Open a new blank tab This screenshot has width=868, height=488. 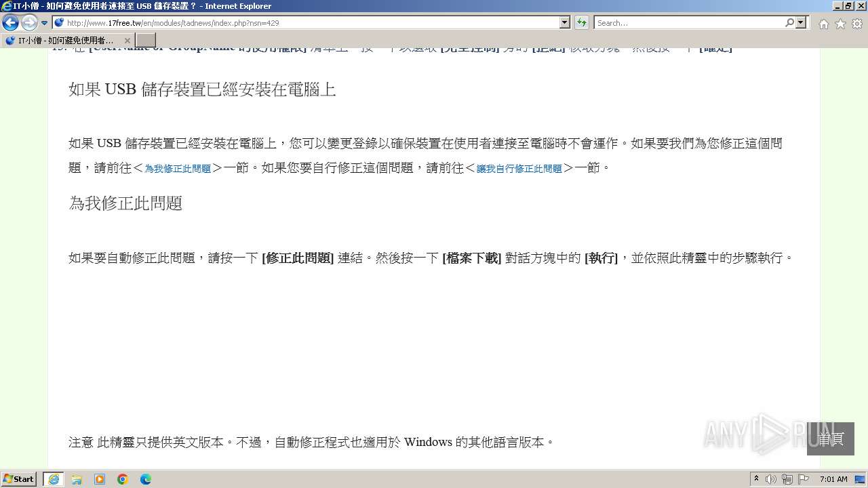pyautogui.click(x=146, y=41)
